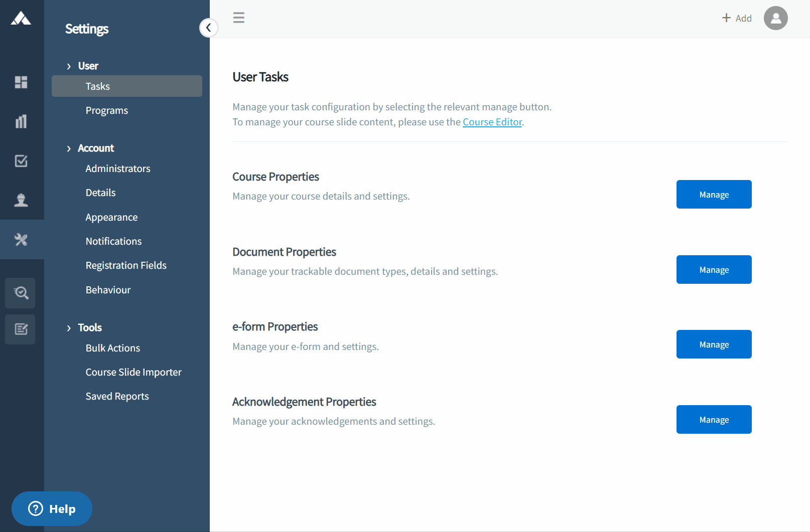This screenshot has width=810, height=532.
Task: Select the tools settings icon
Action: click(x=21, y=240)
